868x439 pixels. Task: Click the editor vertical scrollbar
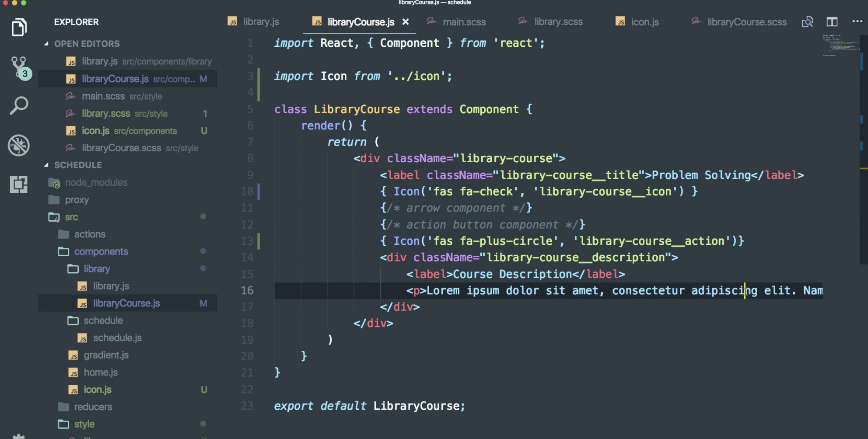[x=863, y=149]
